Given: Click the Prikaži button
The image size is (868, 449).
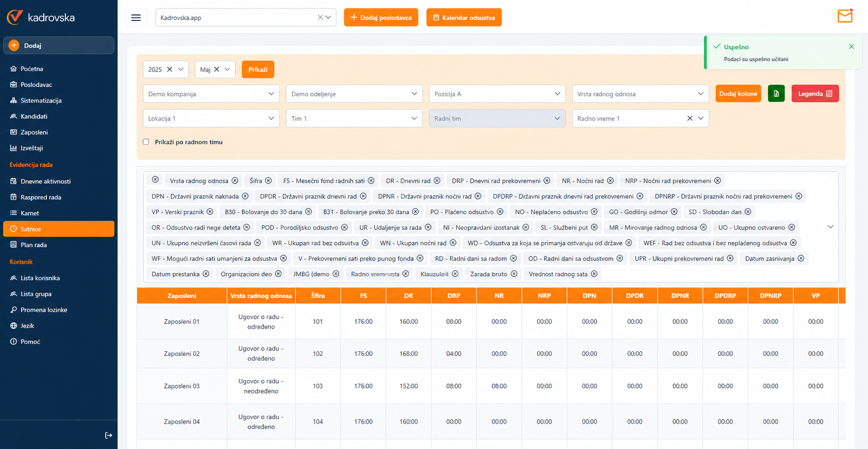Looking at the screenshot, I should tap(258, 69).
